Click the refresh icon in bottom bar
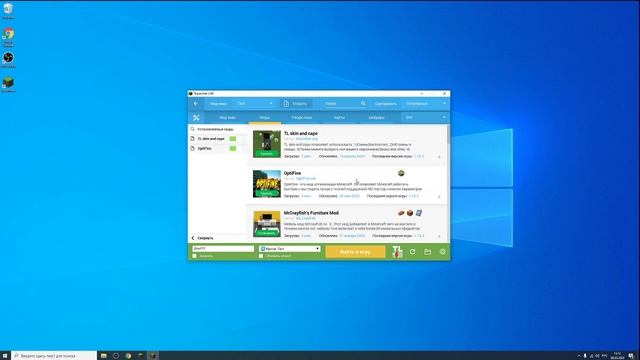This screenshot has width=640, height=360. tap(413, 252)
